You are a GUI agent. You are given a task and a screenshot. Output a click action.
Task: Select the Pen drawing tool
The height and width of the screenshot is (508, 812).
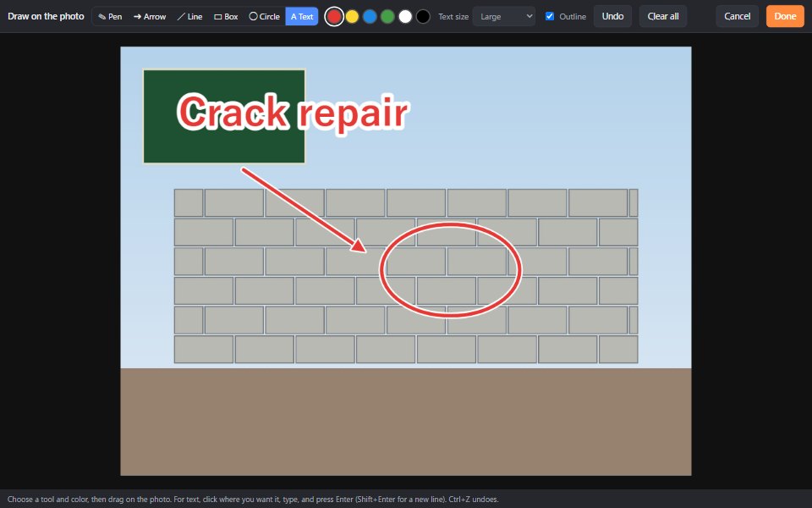(110, 17)
